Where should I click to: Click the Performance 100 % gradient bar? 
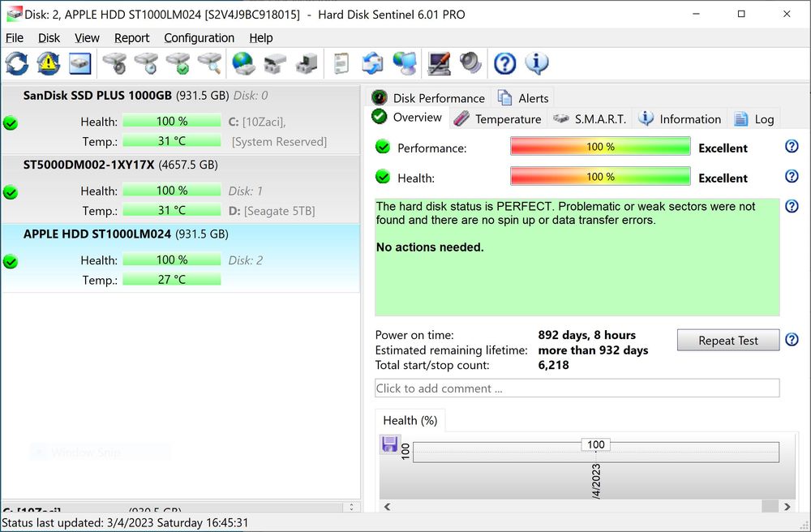point(600,146)
